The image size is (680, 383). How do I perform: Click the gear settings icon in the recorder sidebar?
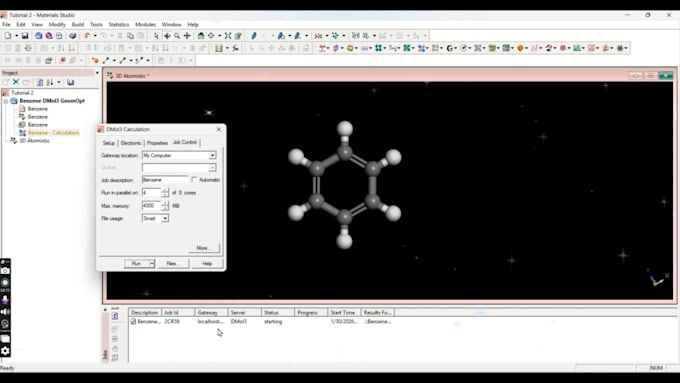[x=5, y=350]
